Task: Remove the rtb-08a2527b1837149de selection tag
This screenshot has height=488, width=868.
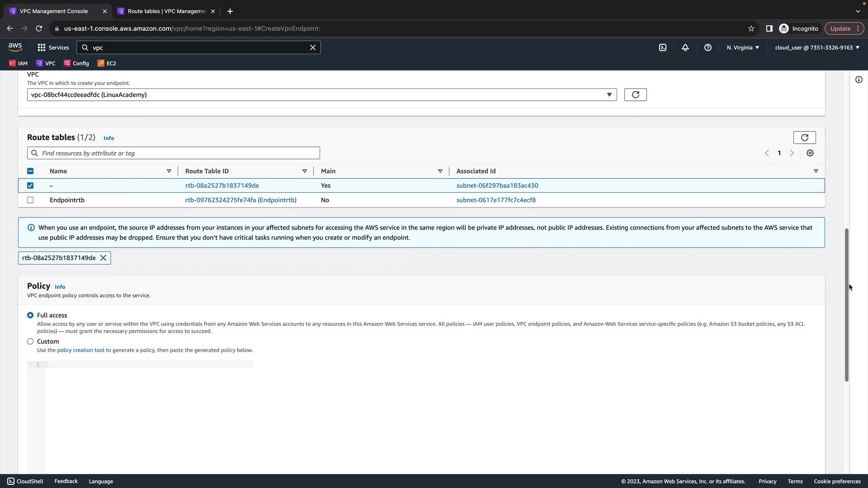Action: pyautogui.click(x=103, y=258)
